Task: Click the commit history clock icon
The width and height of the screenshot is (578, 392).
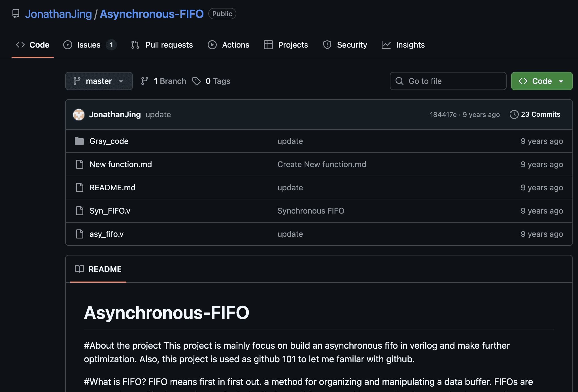Action: tap(514, 114)
